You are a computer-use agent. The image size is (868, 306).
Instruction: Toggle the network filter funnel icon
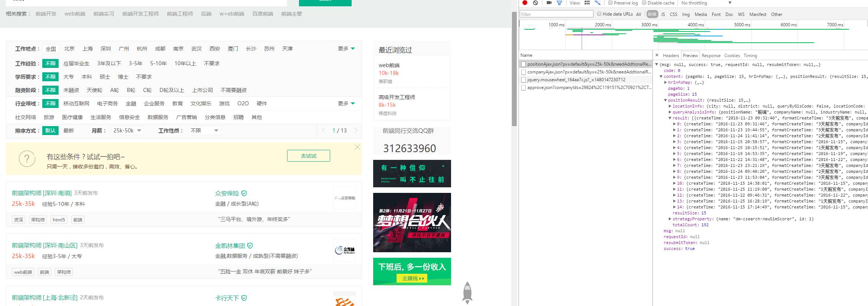pos(559,3)
